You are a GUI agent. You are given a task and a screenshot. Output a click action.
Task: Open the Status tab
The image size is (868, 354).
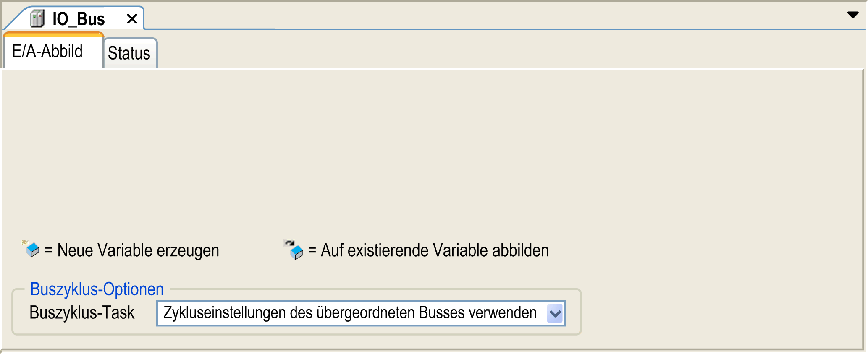point(129,53)
